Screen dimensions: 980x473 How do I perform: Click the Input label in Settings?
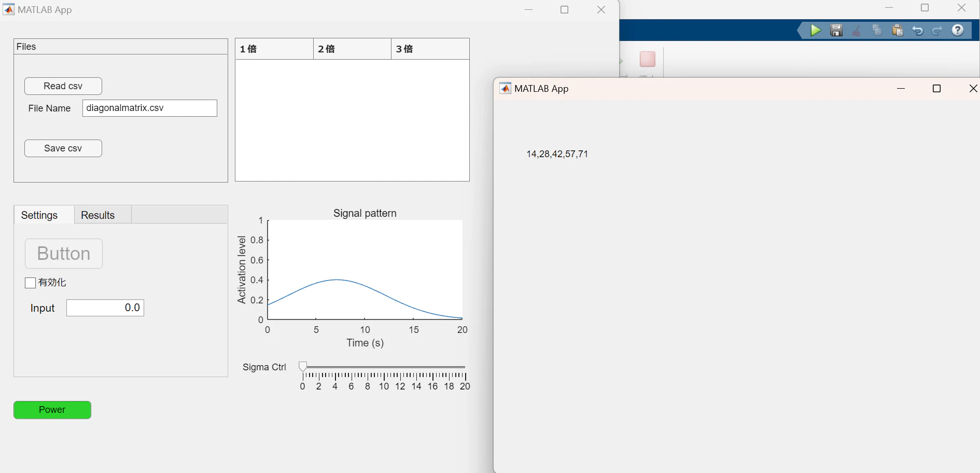click(x=43, y=308)
